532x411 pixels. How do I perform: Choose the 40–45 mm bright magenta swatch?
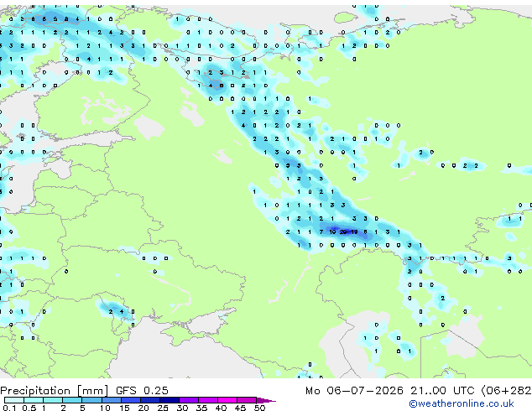(227, 400)
